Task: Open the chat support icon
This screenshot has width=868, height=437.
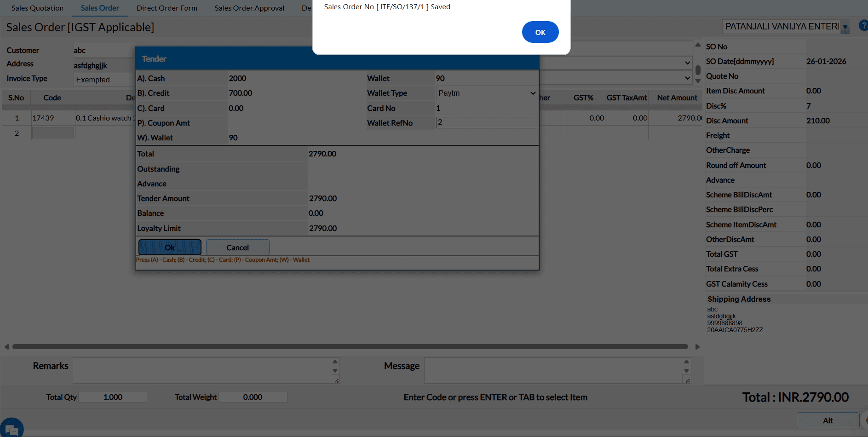Action: (11, 428)
